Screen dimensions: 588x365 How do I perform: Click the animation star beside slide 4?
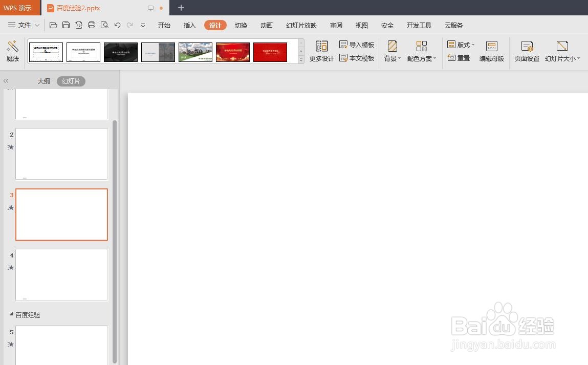[11, 267]
